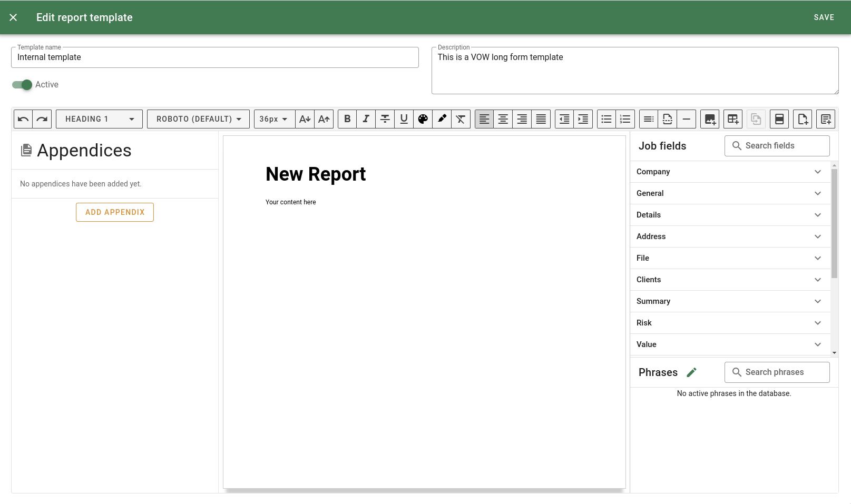Insert a table into the document

coord(732,119)
